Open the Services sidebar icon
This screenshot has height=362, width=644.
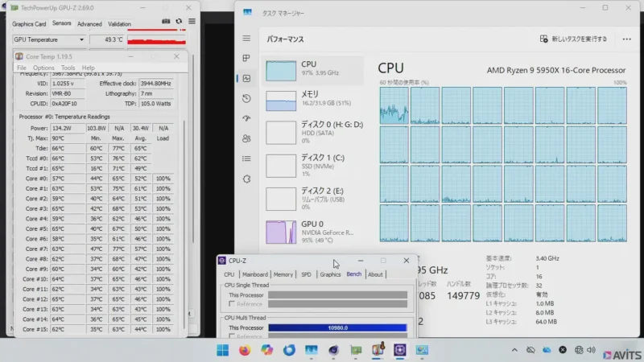click(246, 178)
